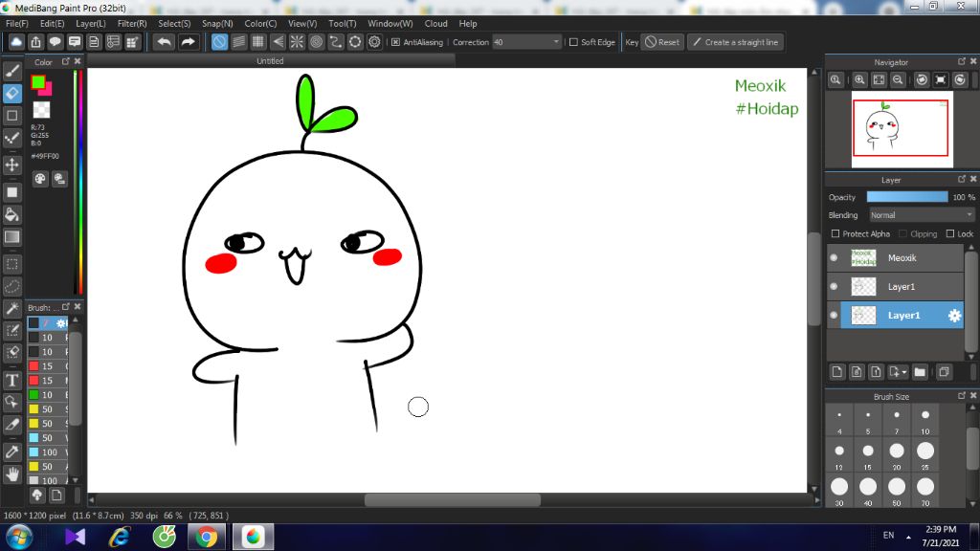This screenshot has width=980, height=551.
Task: Expand the Correction value dropdown
Action: point(556,42)
